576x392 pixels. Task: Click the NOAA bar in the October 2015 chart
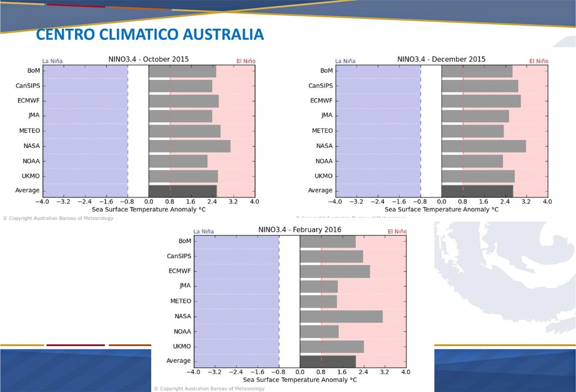pyautogui.click(x=178, y=161)
